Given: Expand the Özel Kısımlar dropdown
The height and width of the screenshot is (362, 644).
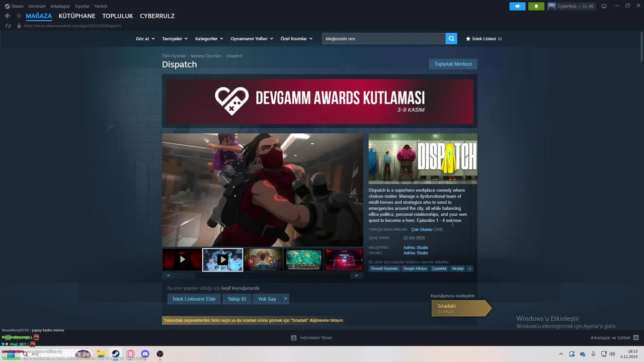Looking at the screenshot, I should (296, 39).
